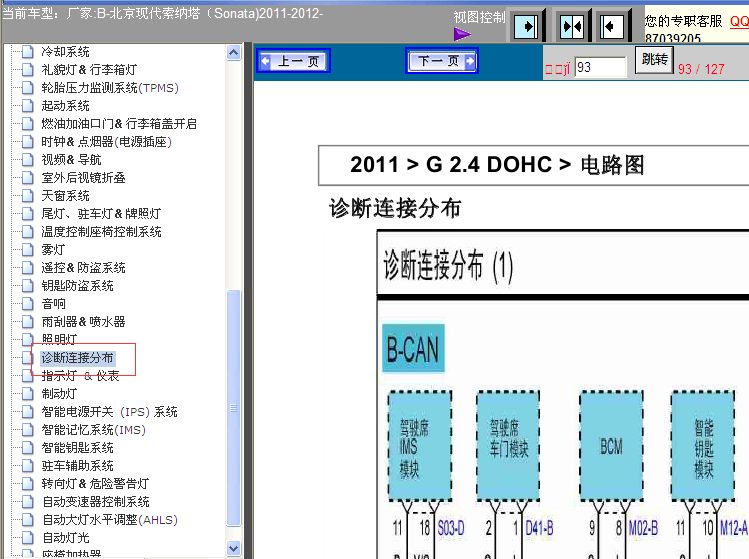
Task: Click the 驾驶席 IMS 模块 block
Action: (x=419, y=446)
